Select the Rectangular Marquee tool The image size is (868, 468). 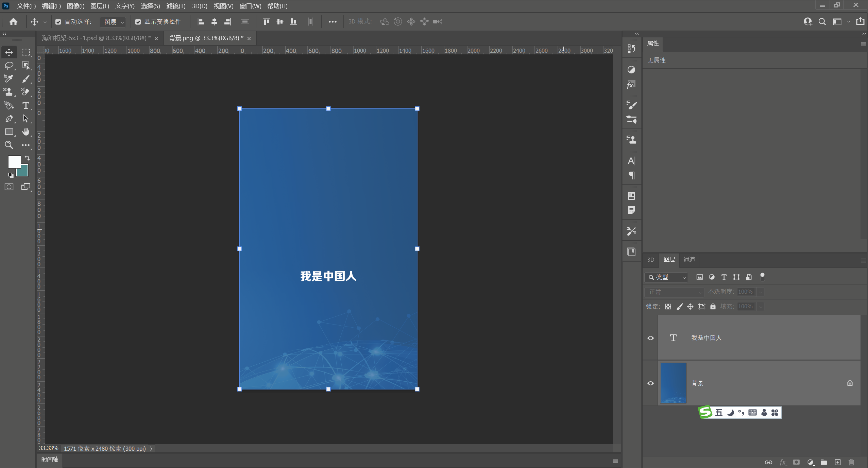[25, 52]
